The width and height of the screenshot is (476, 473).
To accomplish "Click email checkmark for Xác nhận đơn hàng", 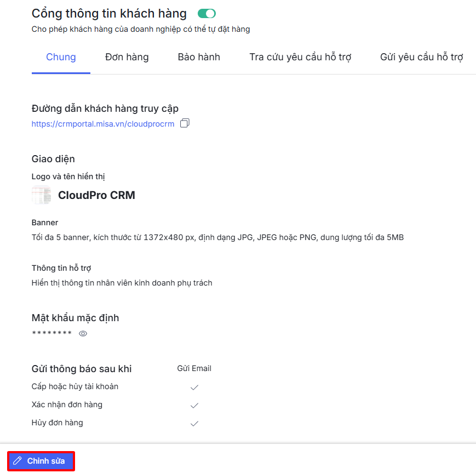I will [x=194, y=406].
